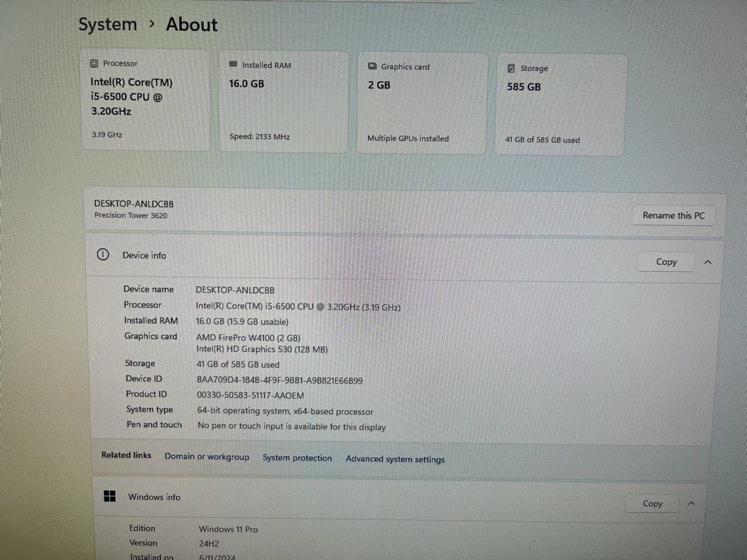Click Rename this PC button

[673, 215]
